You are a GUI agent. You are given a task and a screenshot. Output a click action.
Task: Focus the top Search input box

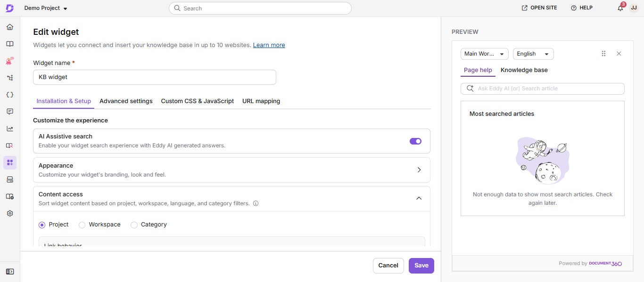point(260,8)
